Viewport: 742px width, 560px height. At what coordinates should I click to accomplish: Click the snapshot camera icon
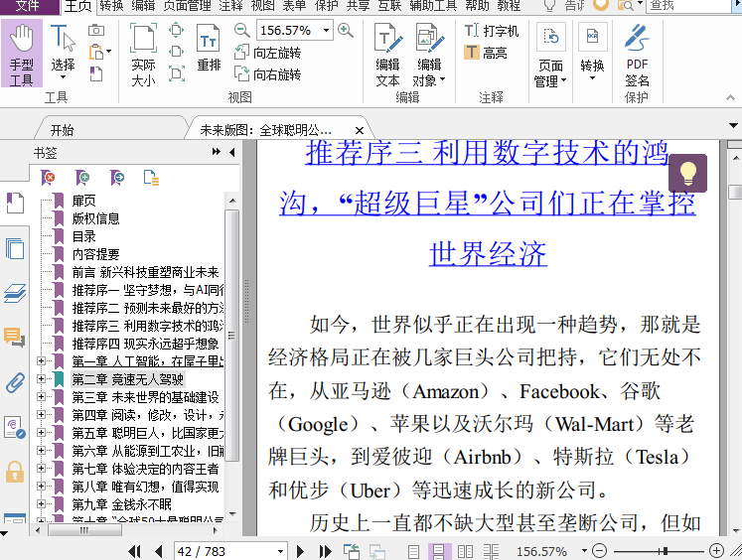(x=96, y=30)
